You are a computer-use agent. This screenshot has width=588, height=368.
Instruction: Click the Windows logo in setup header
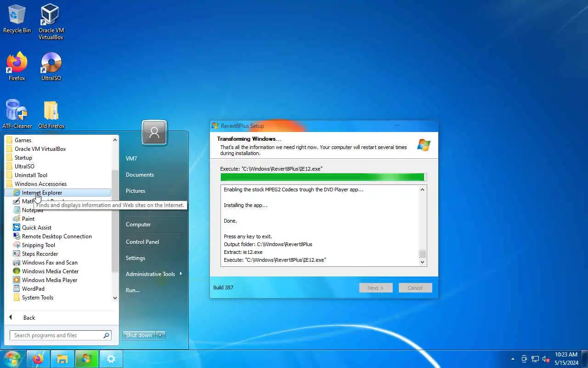coord(424,145)
